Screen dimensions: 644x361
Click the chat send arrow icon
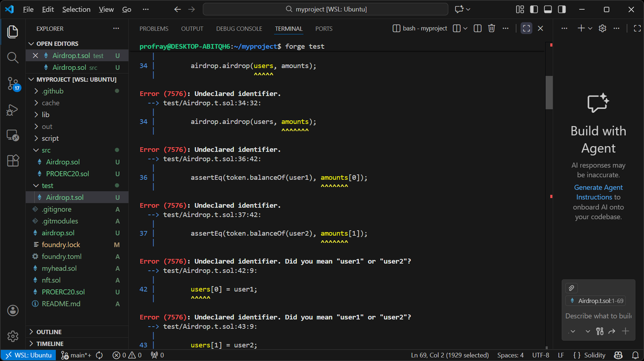tap(612, 331)
